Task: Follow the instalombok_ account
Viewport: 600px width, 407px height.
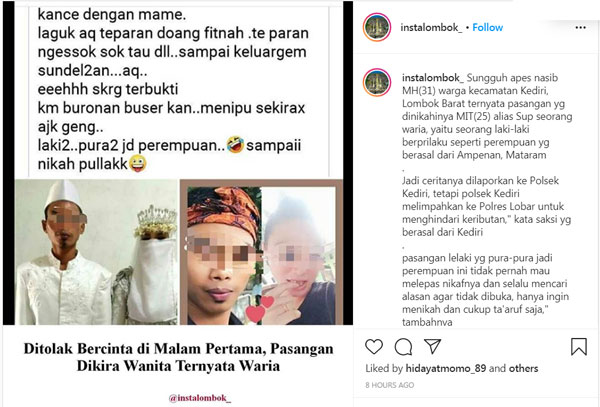Action: tap(488, 28)
